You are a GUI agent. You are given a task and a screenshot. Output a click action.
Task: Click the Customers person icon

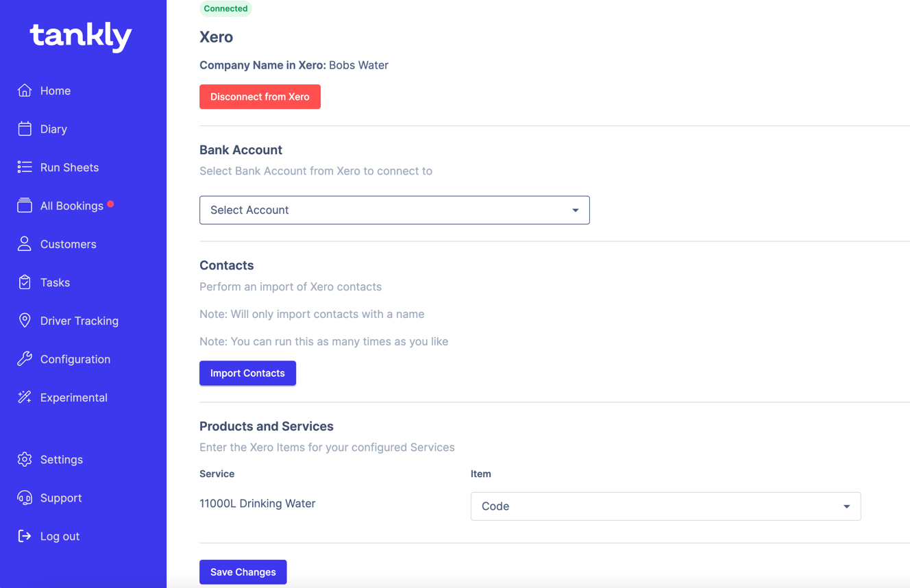pos(25,244)
